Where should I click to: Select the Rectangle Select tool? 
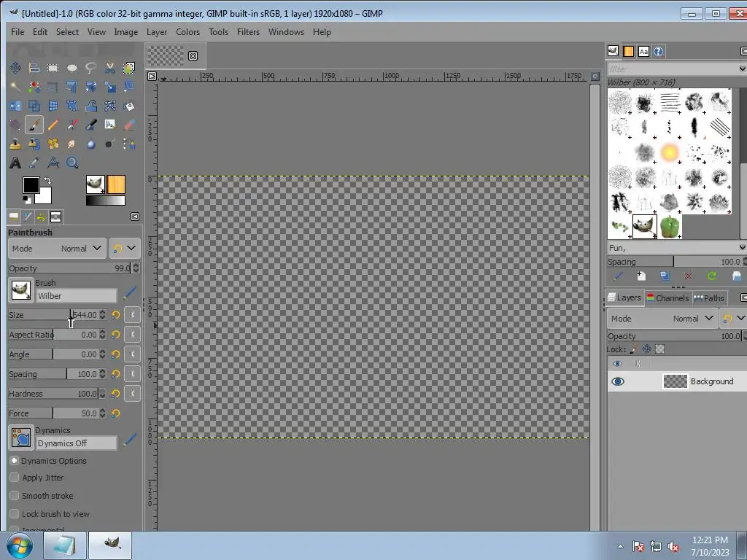point(53,68)
